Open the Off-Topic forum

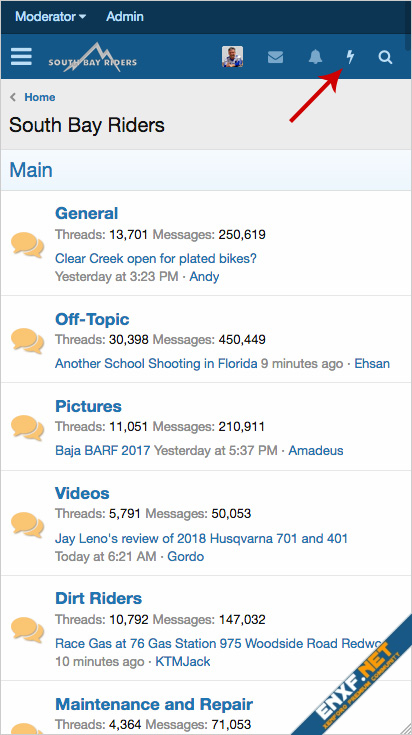point(92,319)
